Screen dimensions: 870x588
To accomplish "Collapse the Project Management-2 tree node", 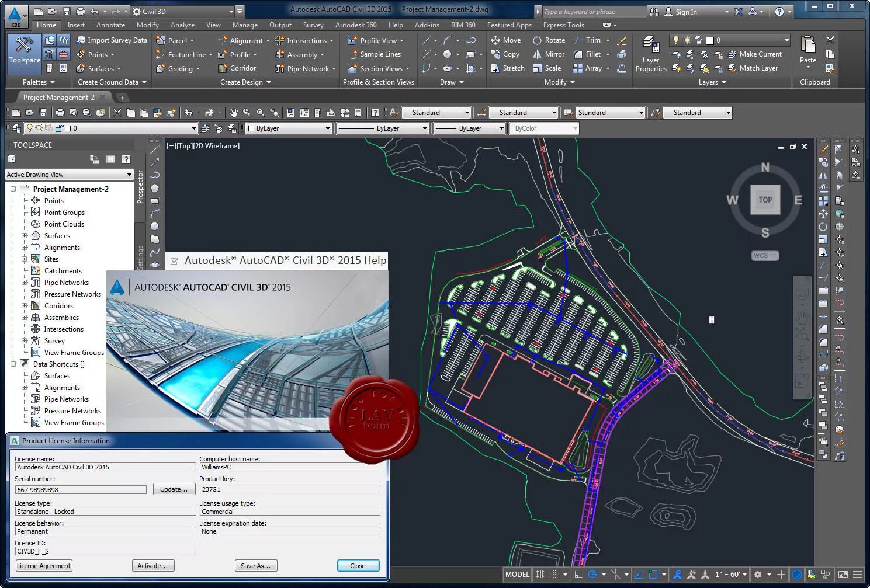I will point(13,189).
